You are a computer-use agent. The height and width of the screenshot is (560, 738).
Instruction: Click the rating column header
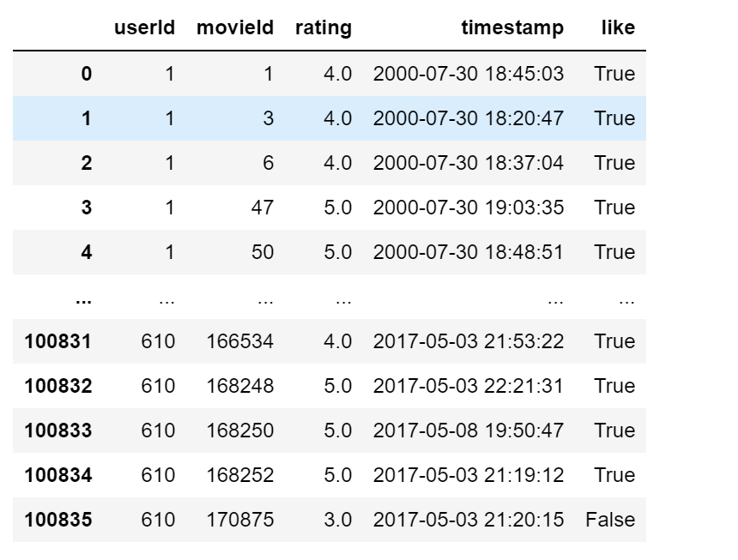tap(324, 28)
